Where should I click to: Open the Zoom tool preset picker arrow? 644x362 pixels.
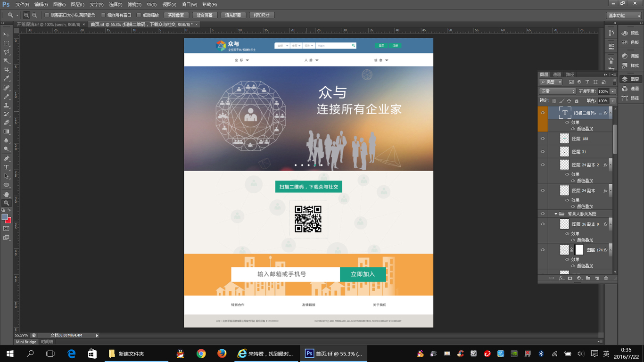tap(17, 15)
